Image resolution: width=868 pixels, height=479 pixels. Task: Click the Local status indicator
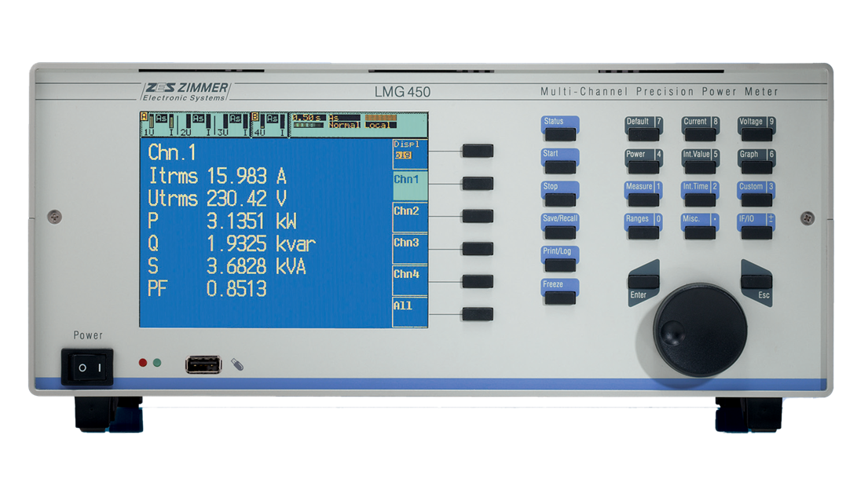tap(380, 126)
